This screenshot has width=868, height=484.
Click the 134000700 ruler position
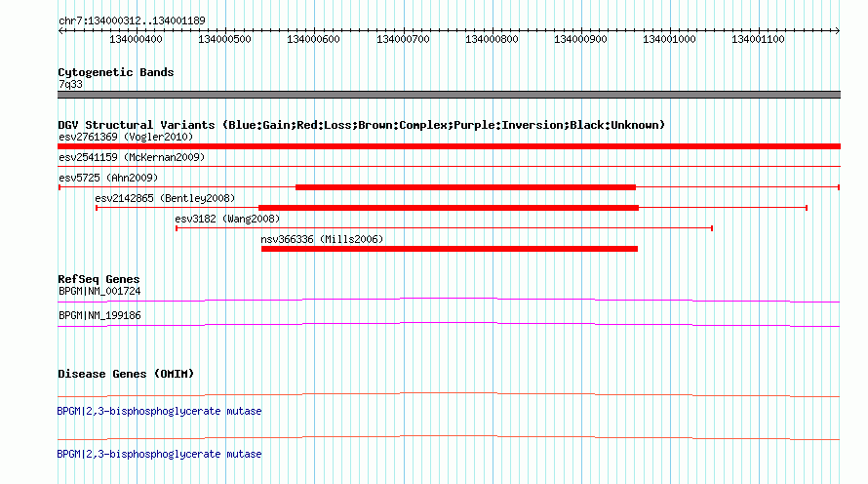point(403,39)
